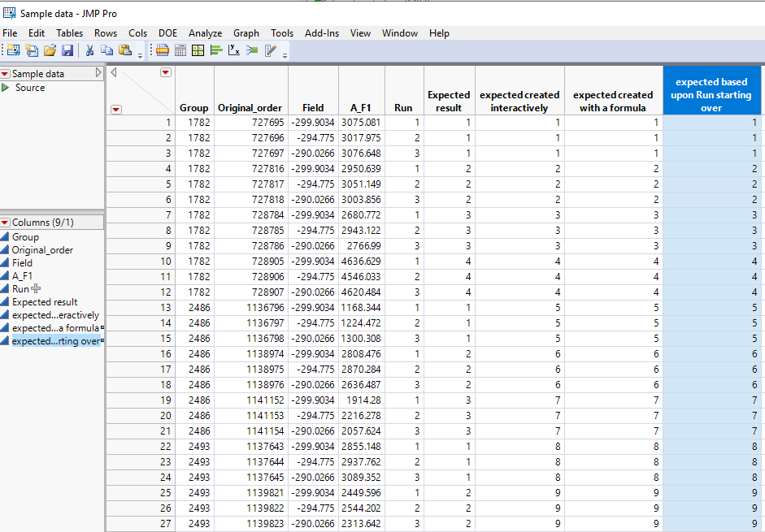Click the Graph Builder grid icon
Viewport: 765px width, 532px height.
(198, 50)
